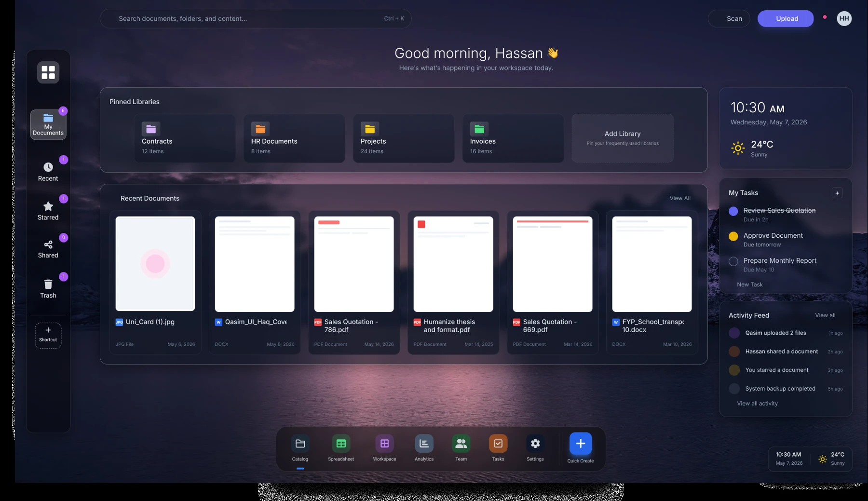The image size is (868, 501).
Task: Open the HR Documents pinned library
Action: click(x=295, y=138)
